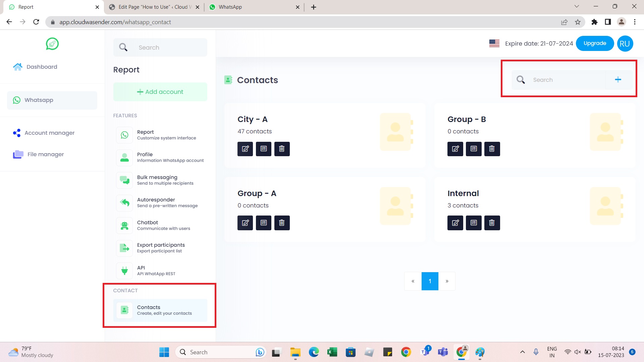This screenshot has height=362, width=644.
Task: Click Add account button in sidebar
Action: coord(160,92)
